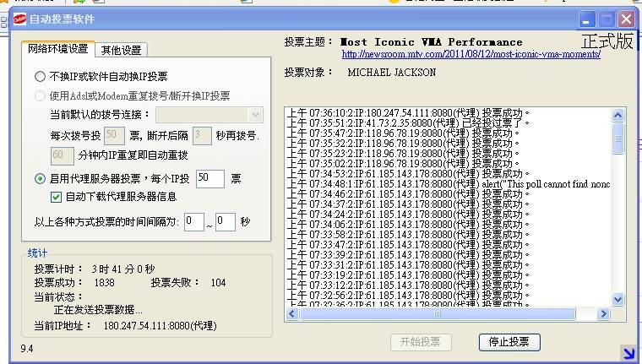Select log row 07:32:56 投票成功
Viewport: 642px width, 364px height.
(x=408, y=296)
